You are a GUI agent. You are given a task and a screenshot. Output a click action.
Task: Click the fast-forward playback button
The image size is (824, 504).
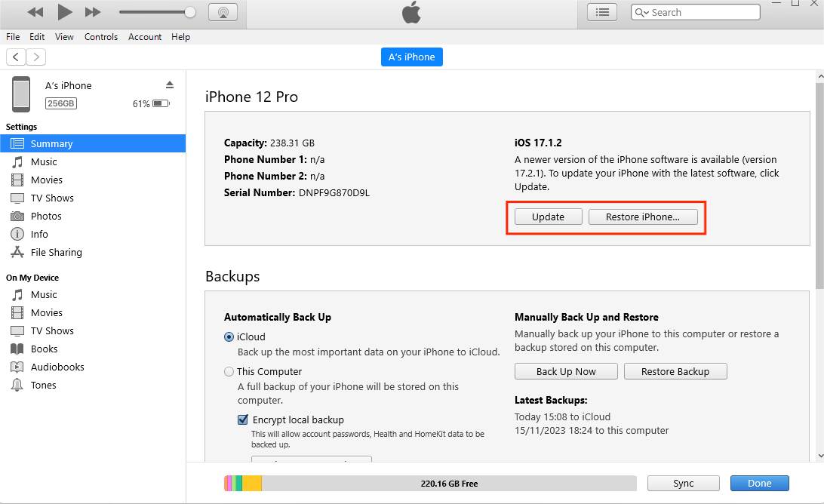tap(93, 12)
